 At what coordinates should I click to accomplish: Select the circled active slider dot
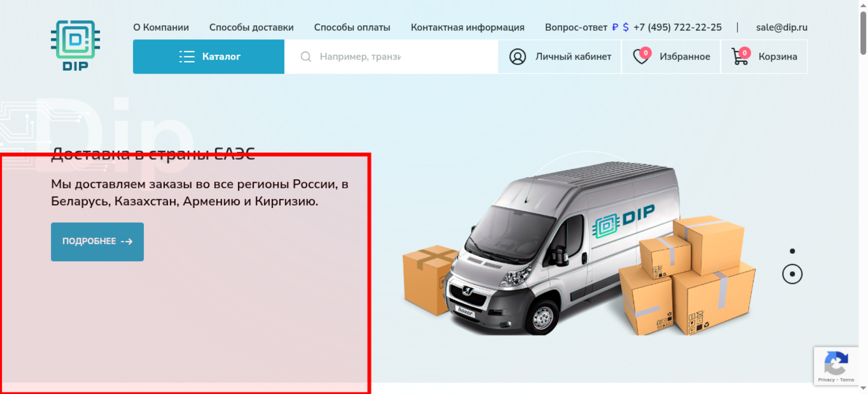pyautogui.click(x=792, y=274)
